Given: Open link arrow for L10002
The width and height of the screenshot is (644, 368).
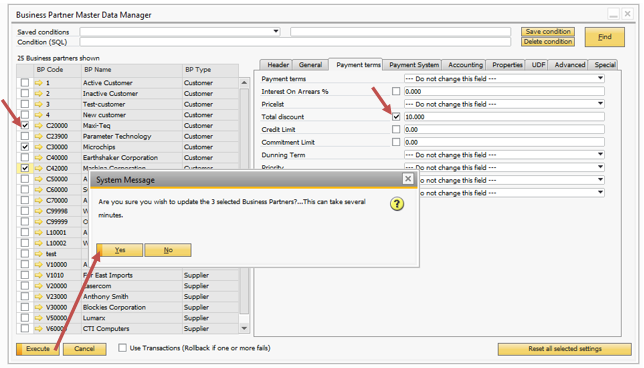Looking at the screenshot, I should pyautogui.click(x=39, y=243).
